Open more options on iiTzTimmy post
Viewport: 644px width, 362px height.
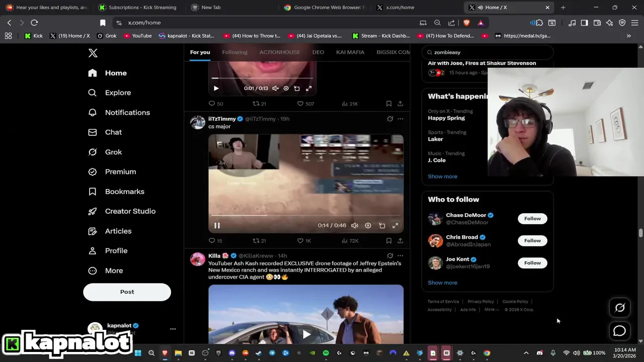pos(400,119)
